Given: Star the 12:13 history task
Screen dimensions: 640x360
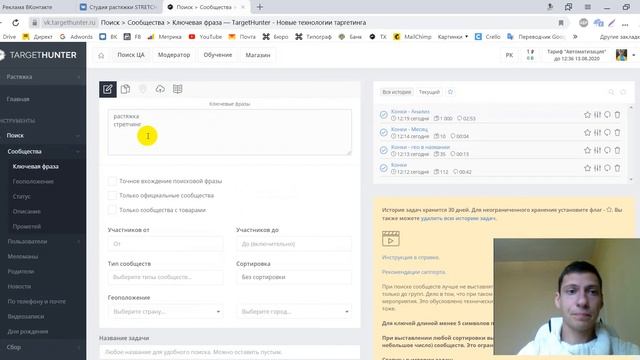Looking at the screenshot, I should coord(587,150).
